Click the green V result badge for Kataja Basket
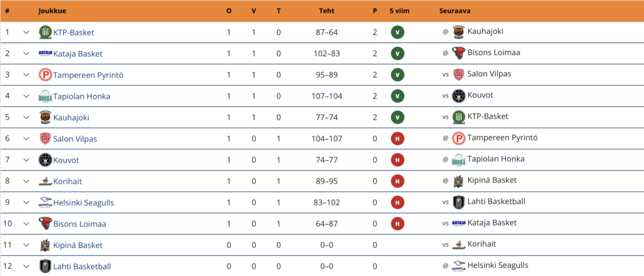This screenshot has width=644, height=276. (x=397, y=53)
